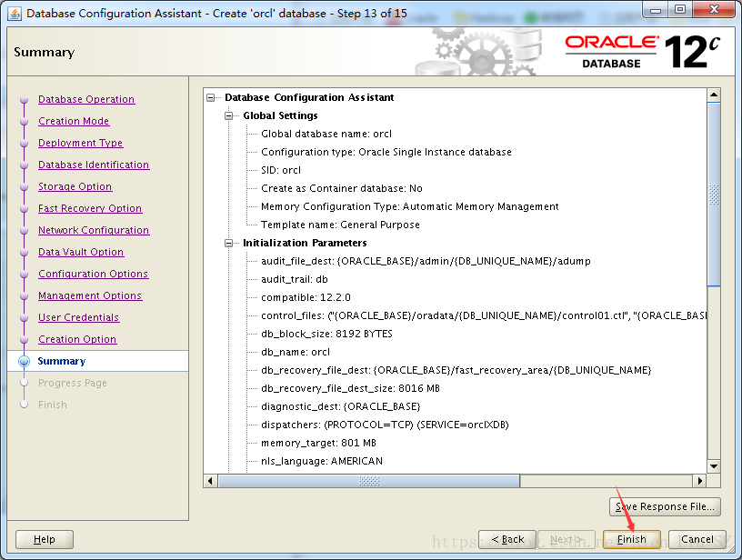Select the control_files parameter row

click(484, 315)
